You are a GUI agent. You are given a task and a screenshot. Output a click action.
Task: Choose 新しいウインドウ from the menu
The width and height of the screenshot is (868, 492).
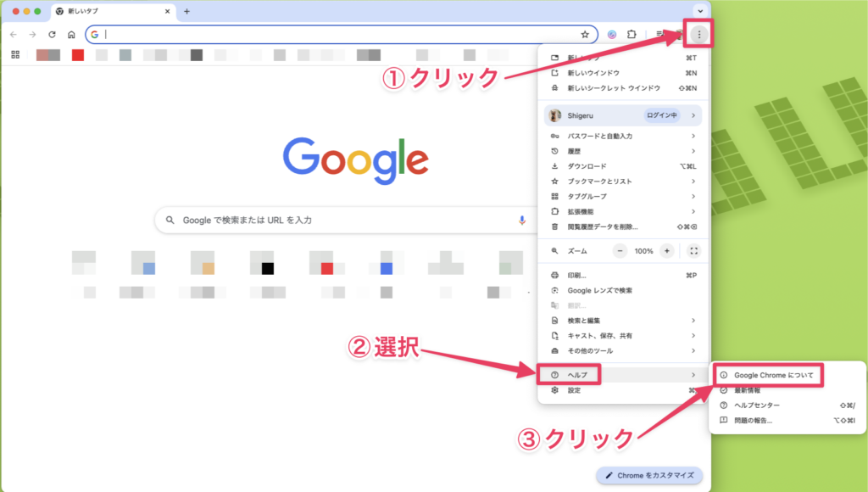(623, 73)
